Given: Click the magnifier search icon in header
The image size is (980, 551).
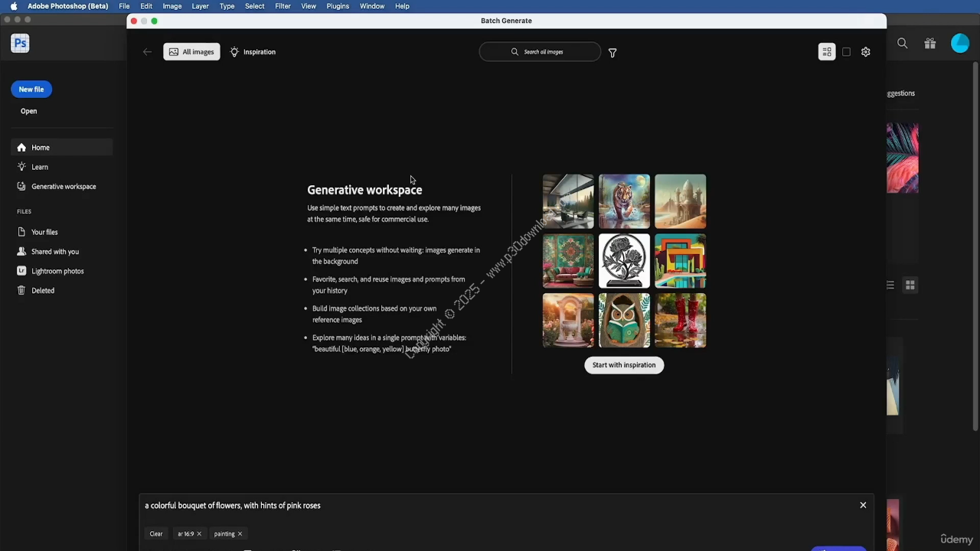Looking at the screenshot, I should [903, 44].
